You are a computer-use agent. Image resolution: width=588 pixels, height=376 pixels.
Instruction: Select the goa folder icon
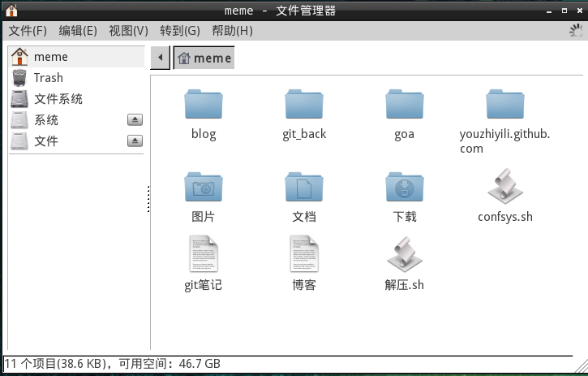click(404, 104)
